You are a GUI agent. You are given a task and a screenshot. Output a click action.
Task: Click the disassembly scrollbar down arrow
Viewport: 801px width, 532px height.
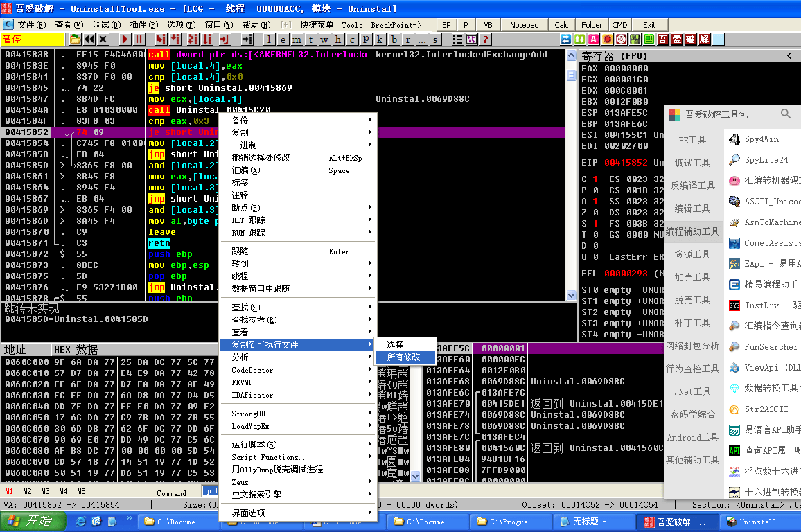tap(571, 295)
